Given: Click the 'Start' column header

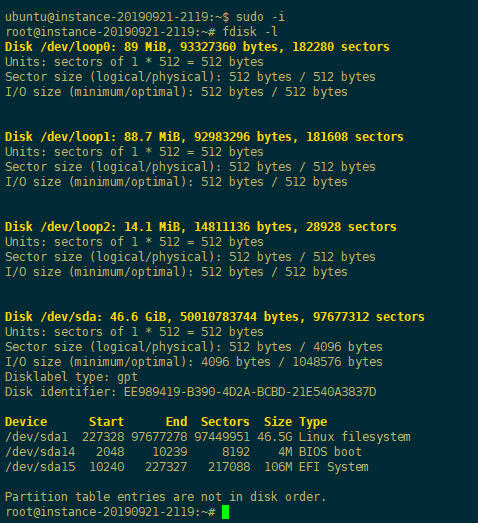Looking at the screenshot, I should [x=106, y=422].
